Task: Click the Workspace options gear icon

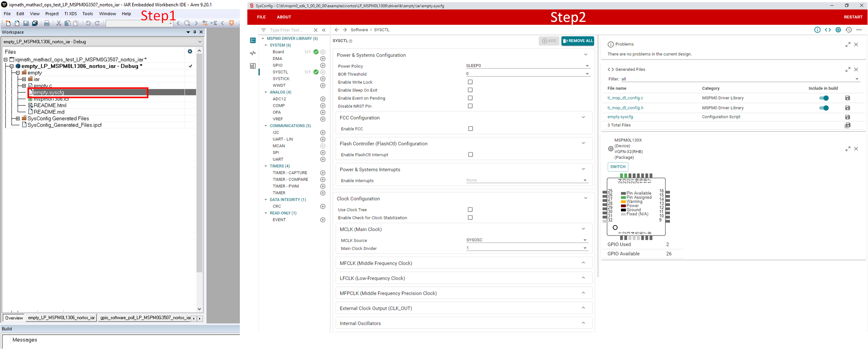Action: (x=190, y=51)
